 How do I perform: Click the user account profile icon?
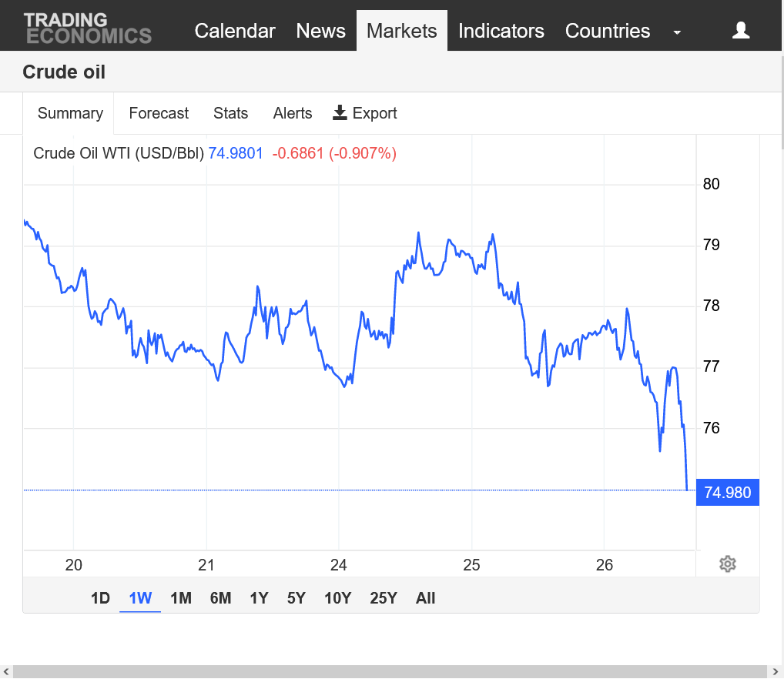[741, 31]
